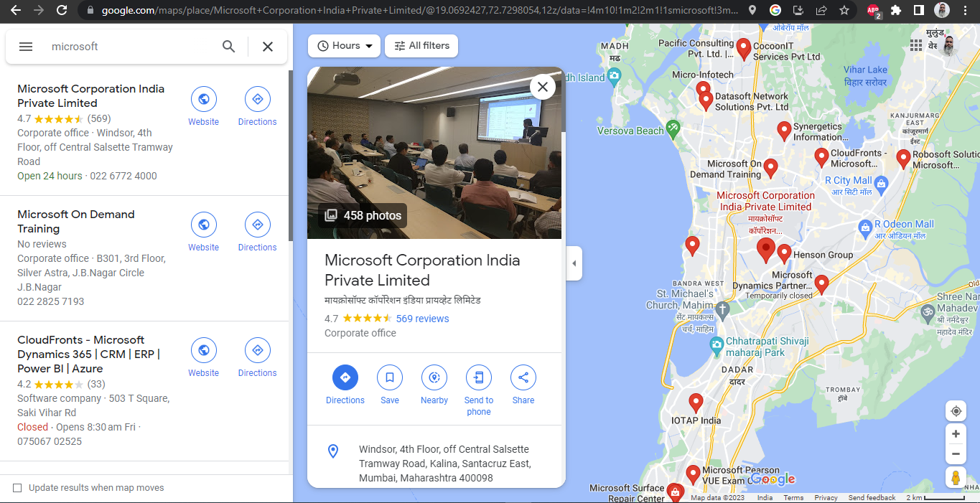Open the browser Extensions puzzle icon
Viewport: 980px width, 503px height.
pos(895,11)
